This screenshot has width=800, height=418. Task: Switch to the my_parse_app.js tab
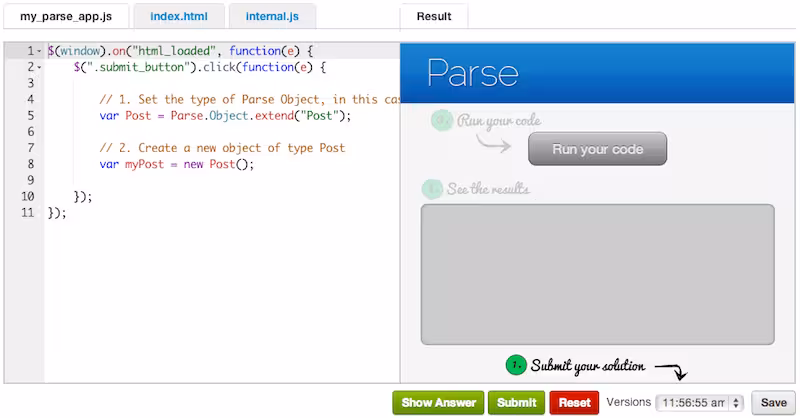66,16
